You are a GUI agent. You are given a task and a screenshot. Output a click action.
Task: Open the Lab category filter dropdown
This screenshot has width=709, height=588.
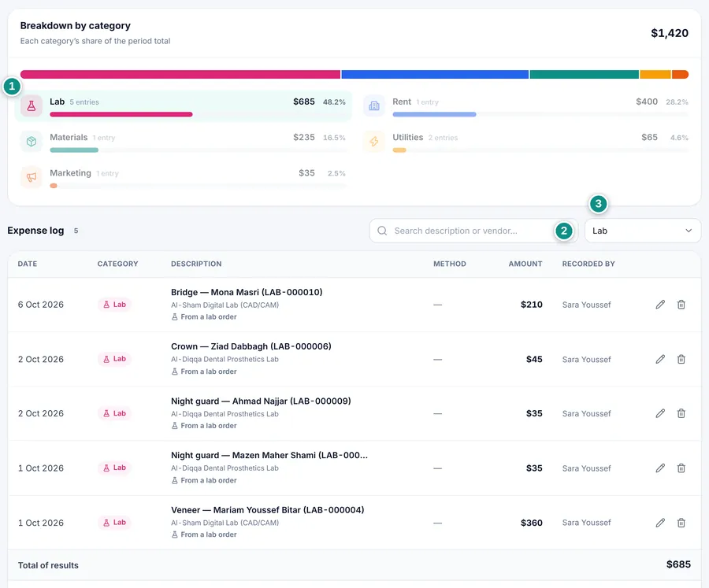[643, 231]
